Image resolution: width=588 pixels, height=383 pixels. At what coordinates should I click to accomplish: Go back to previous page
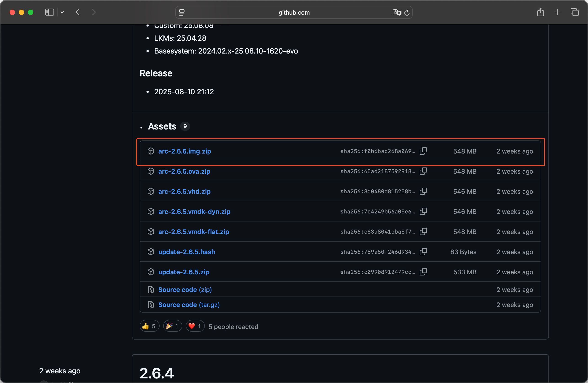tap(78, 12)
